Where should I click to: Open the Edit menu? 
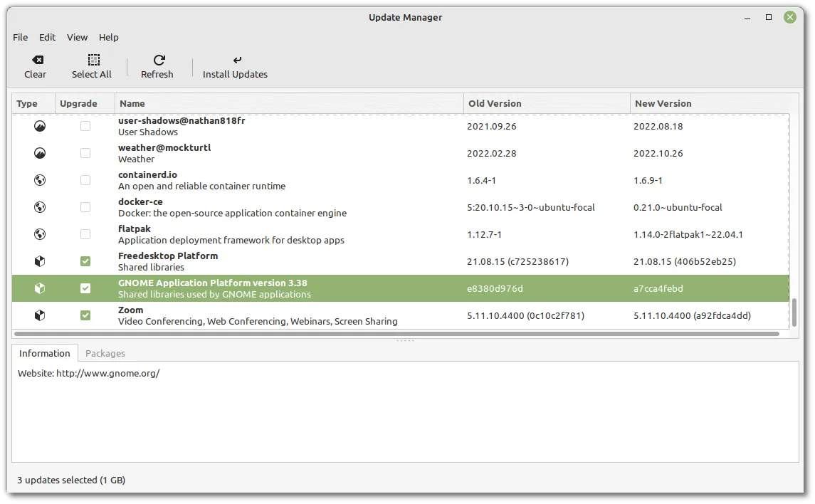47,37
